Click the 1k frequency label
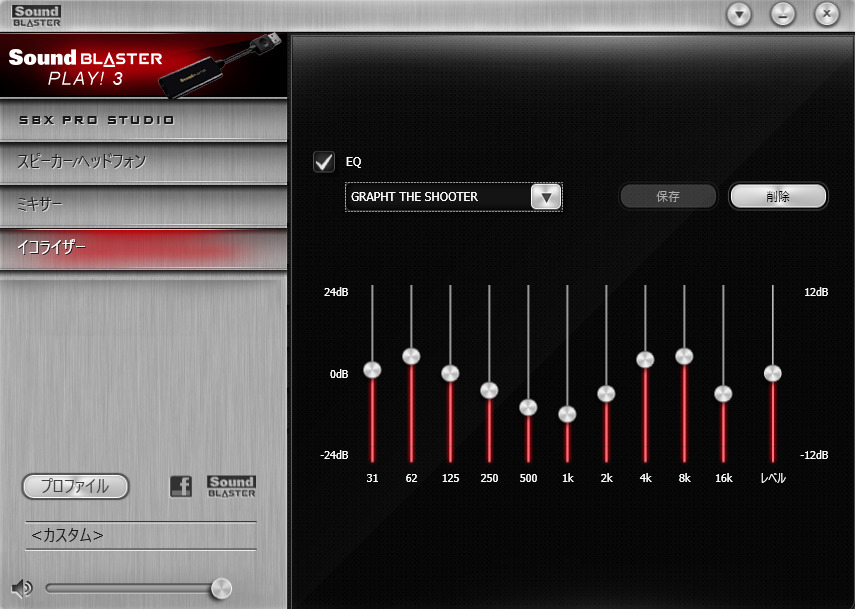Viewport: 855px width, 609px height. coord(568,478)
